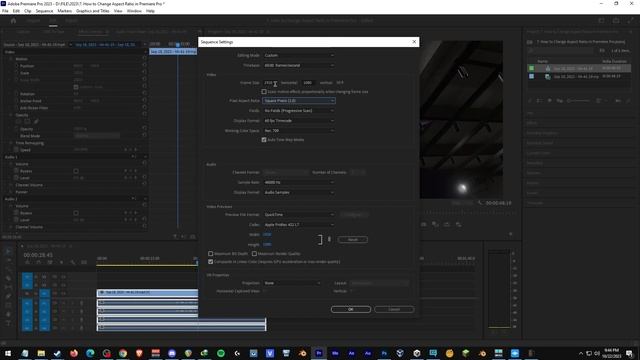Open the Help menu

150,11
